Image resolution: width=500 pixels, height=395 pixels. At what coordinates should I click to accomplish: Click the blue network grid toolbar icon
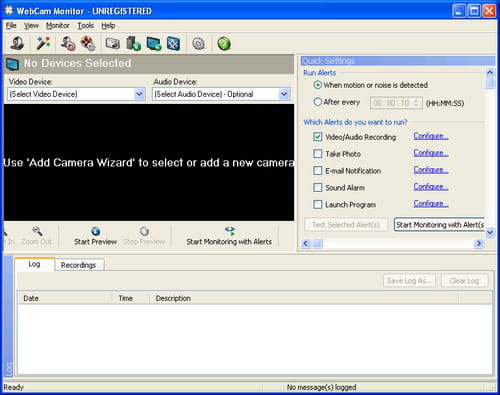coord(173,44)
